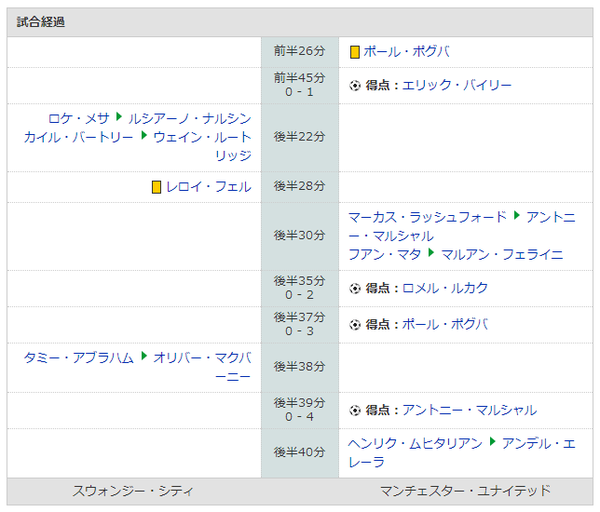Click green substitution arrow after カイル・バートリー
The width and height of the screenshot is (600, 512).
144,135
